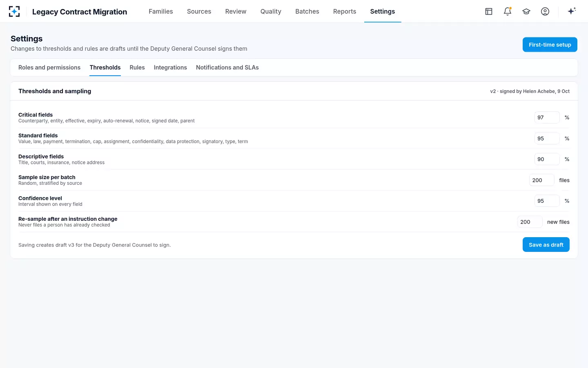Edit the Re-sample new files count
The height and width of the screenshot is (368, 588).
[530, 222]
